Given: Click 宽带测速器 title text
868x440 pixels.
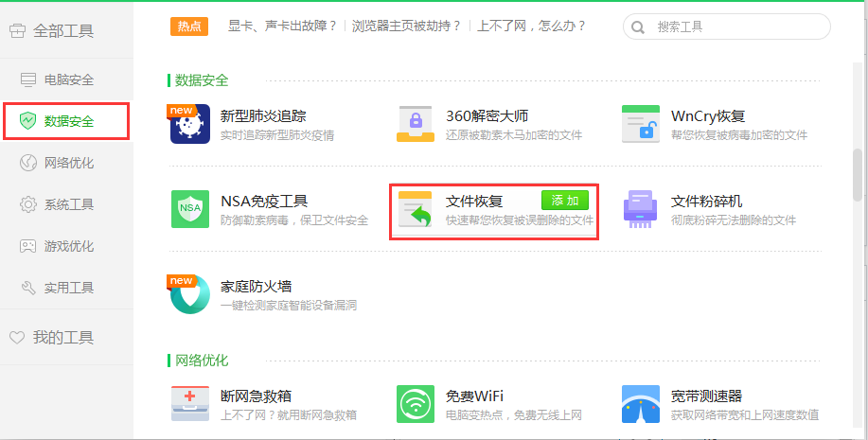Looking at the screenshot, I should (x=706, y=396).
